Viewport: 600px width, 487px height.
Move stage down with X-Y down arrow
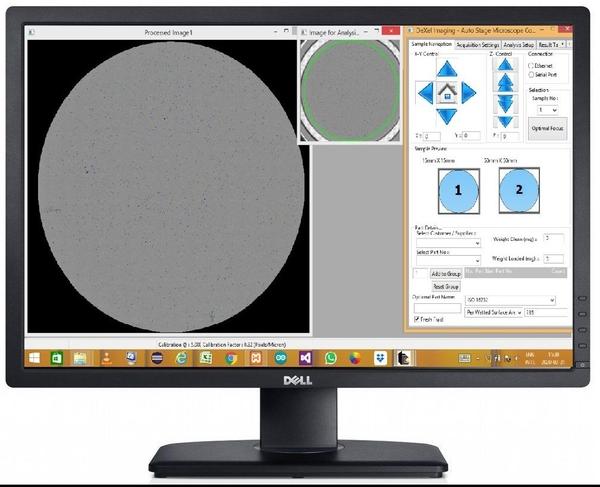coord(447,116)
